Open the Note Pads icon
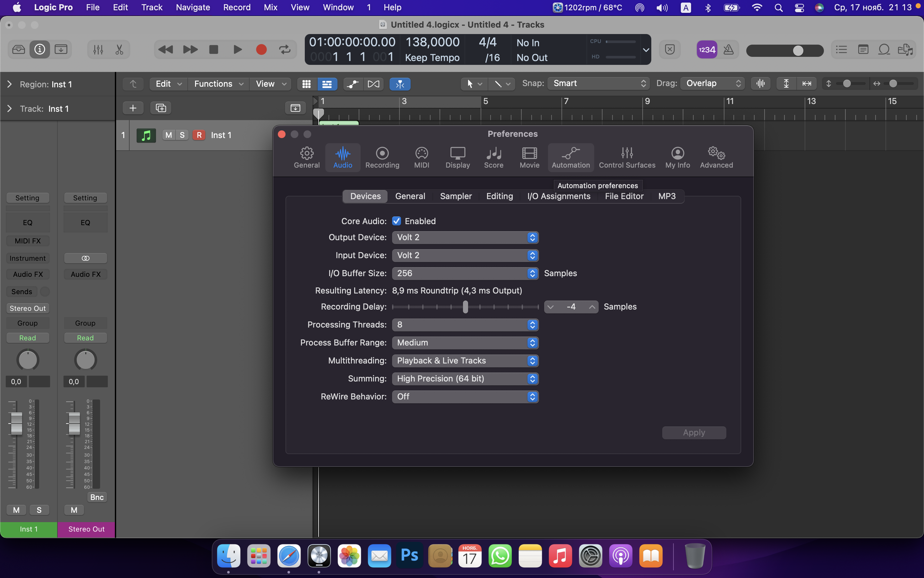The height and width of the screenshot is (578, 924). click(863, 49)
